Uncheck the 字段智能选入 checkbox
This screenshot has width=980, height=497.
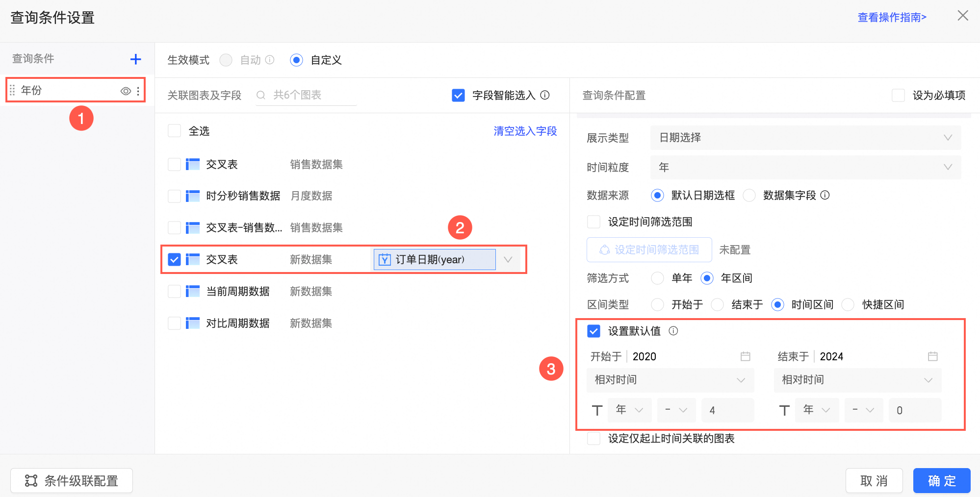pyautogui.click(x=458, y=95)
